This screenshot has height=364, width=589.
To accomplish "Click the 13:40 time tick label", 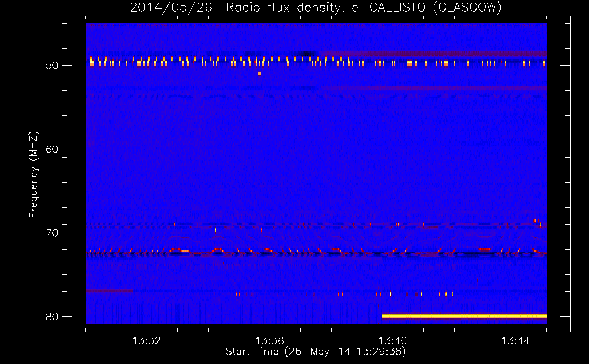I will 393,341.
